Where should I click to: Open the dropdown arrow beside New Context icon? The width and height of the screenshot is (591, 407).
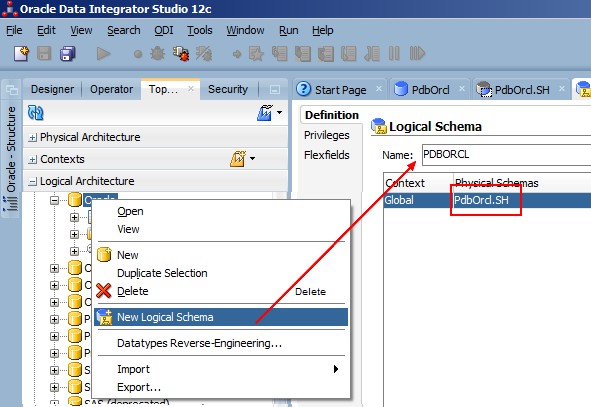pos(253,158)
